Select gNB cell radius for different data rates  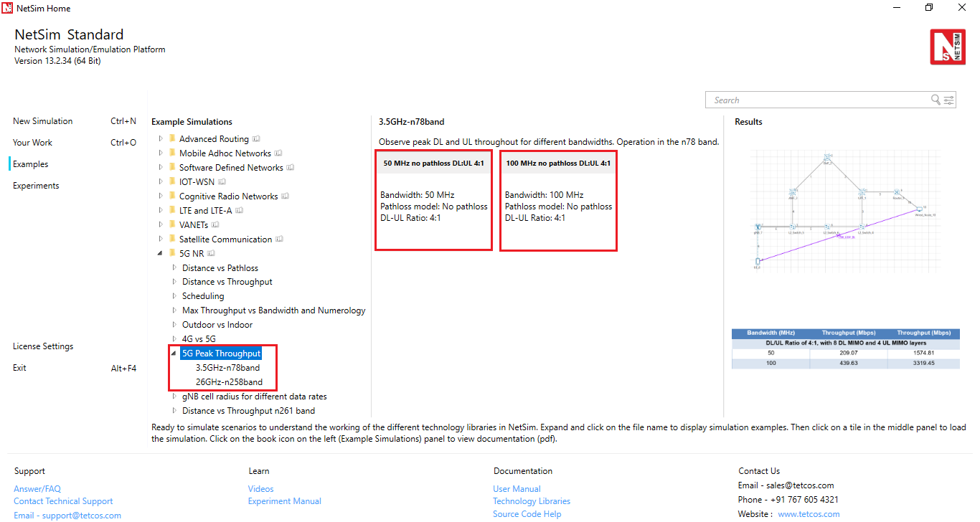pyautogui.click(x=254, y=397)
